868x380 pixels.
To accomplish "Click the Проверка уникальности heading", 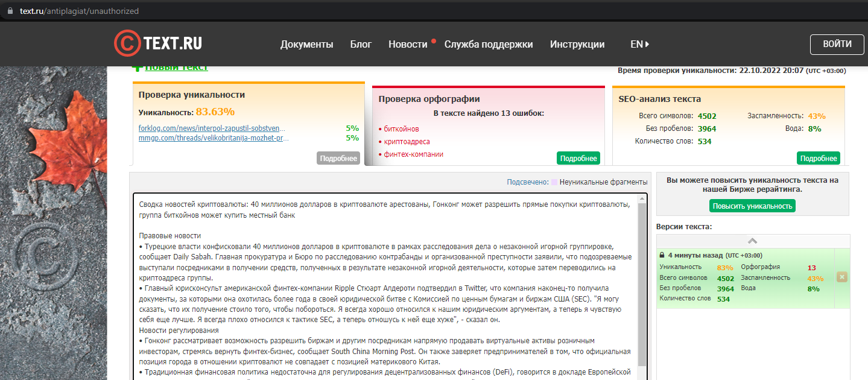I will (x=192, y=95).
